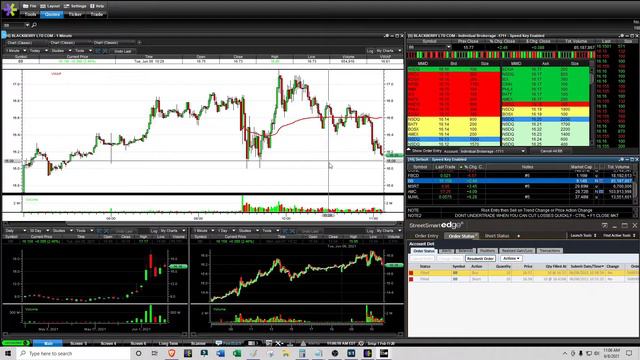Switch to the Trade tab
This screenshot has height=360, width=640.
pos(97,14)
